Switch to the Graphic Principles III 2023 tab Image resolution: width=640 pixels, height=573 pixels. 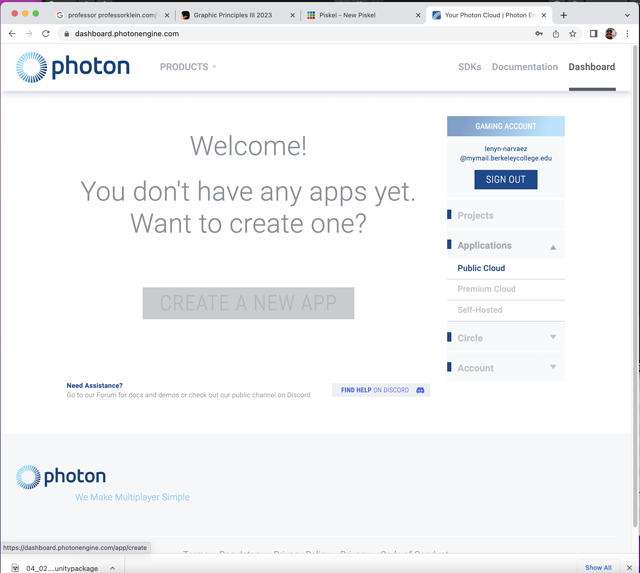click(239, 15)
